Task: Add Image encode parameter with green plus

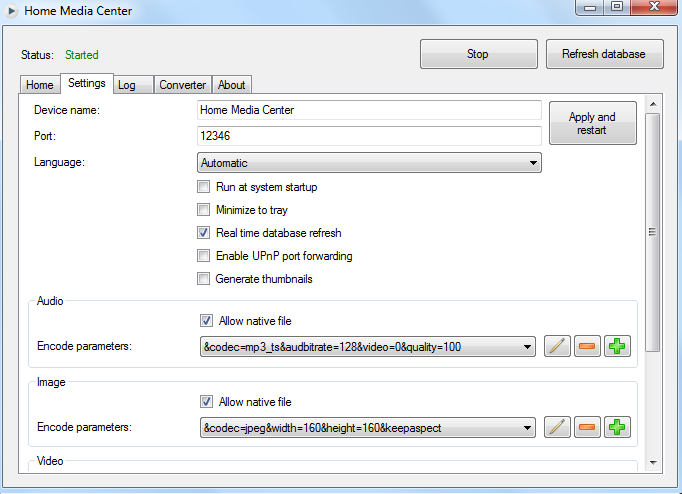Action: [x=618, y=427]
